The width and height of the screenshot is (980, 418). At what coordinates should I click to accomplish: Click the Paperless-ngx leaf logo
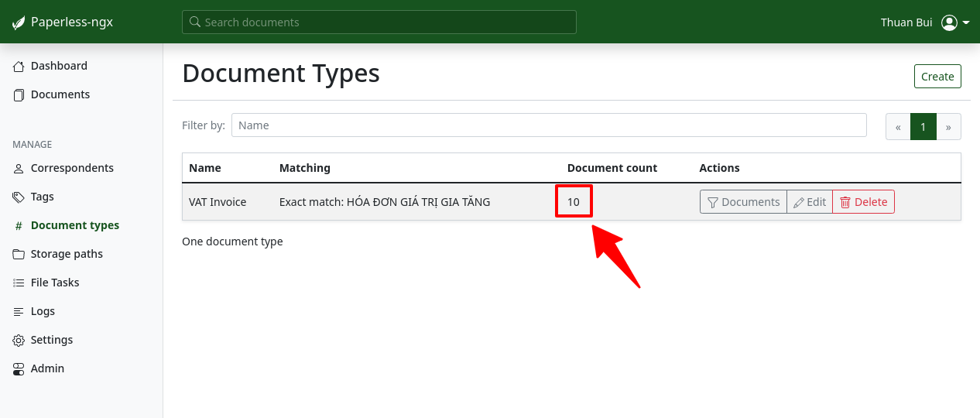[x=19, y=22]
